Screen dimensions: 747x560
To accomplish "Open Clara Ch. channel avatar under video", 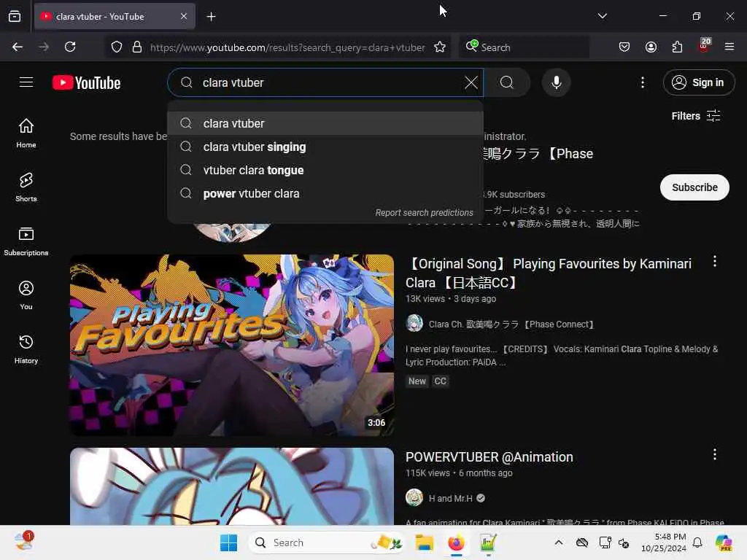I will point(414,323).
